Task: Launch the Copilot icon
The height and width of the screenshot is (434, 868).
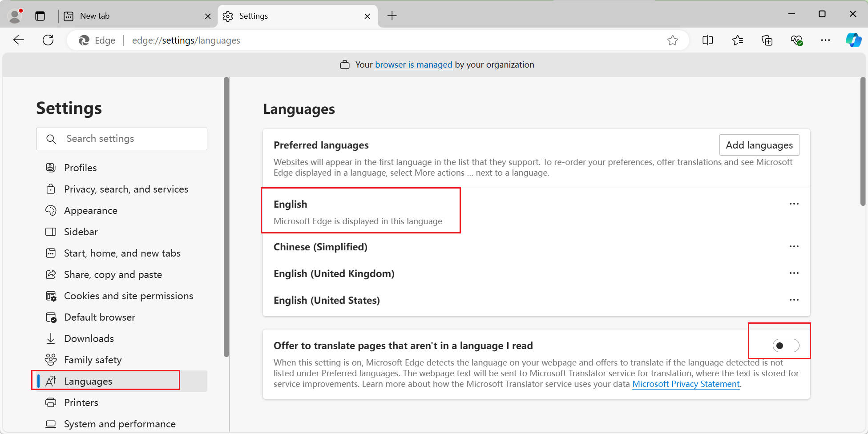Action: (x=853, y=40)
